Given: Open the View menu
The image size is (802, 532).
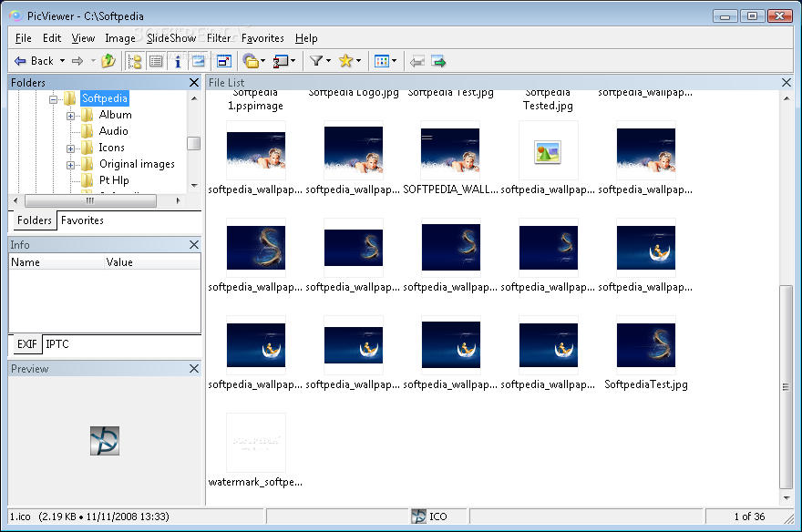Looking at the screenshot, I should (83, 38).
